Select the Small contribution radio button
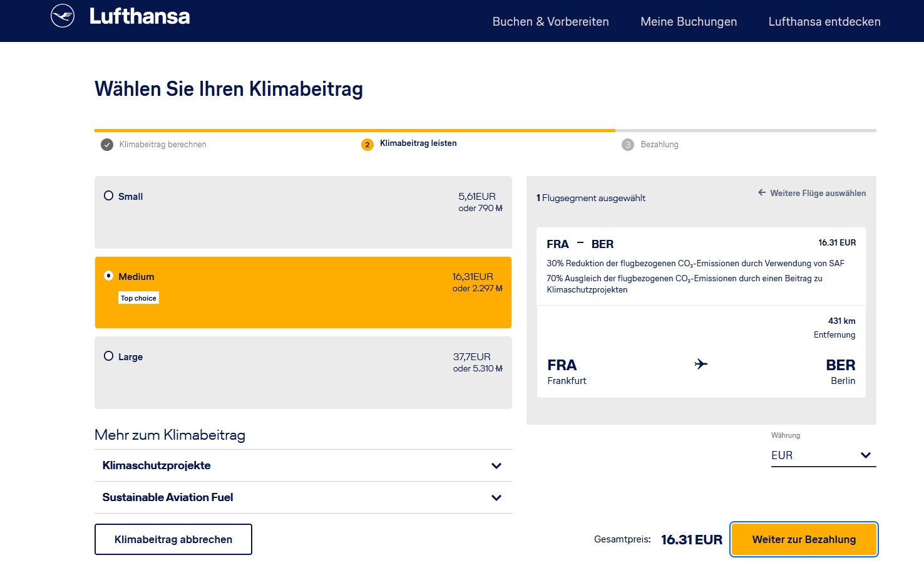The width and height of the screenshot is (924, 570). 109,196
